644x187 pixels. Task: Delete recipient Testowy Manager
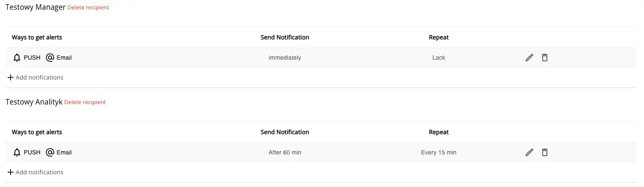click(88, 8)
